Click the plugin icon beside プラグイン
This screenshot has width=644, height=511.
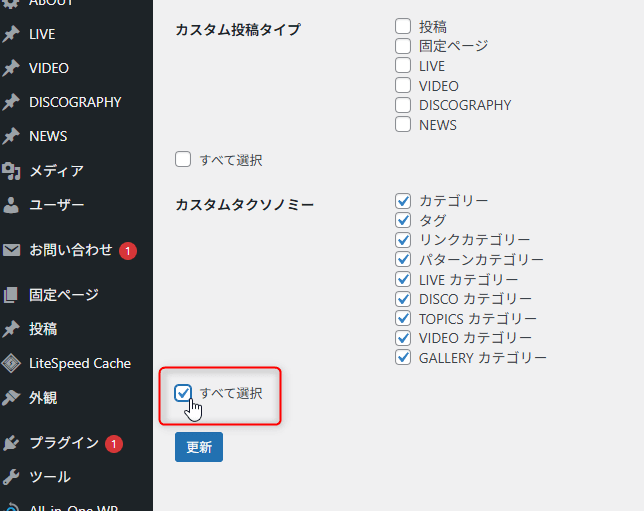[x=11, y=443]
